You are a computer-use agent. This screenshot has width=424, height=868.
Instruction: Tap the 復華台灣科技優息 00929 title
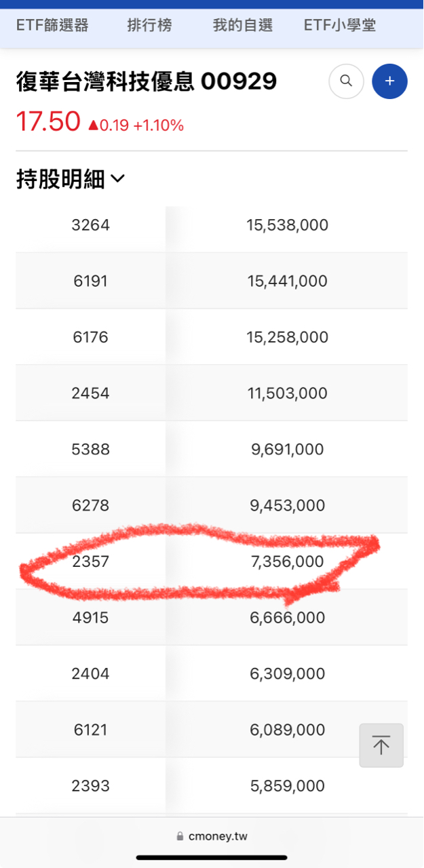[146, 82]
